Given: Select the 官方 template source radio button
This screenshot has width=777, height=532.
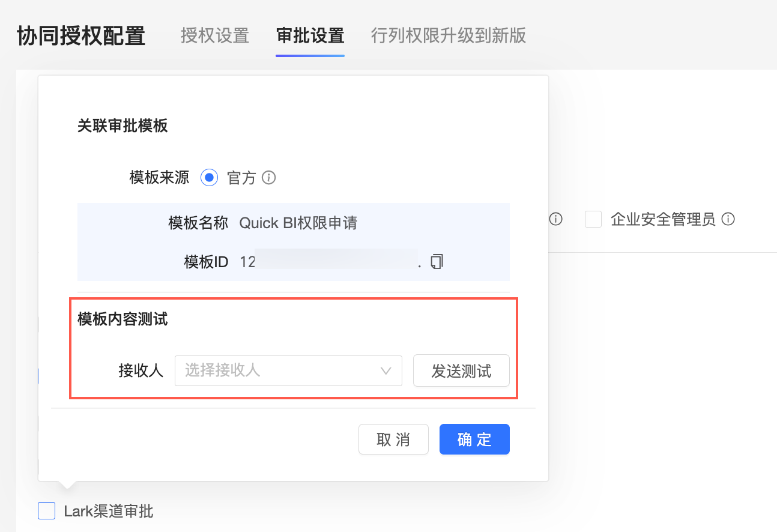Looking at the screenshot, I should (x=209, y=178).
